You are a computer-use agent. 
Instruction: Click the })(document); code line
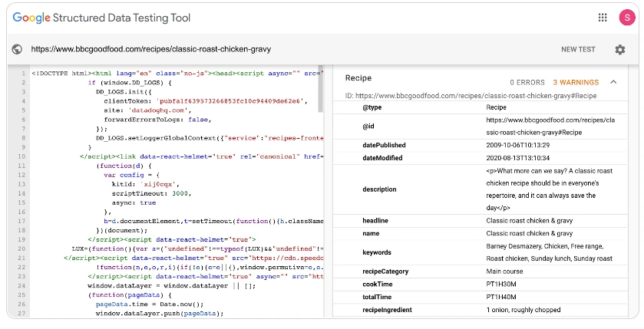pos(121,230)
